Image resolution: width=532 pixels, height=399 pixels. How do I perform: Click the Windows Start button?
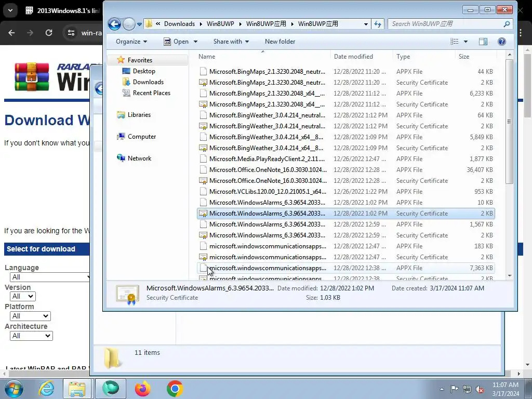(x=14, y=389)
